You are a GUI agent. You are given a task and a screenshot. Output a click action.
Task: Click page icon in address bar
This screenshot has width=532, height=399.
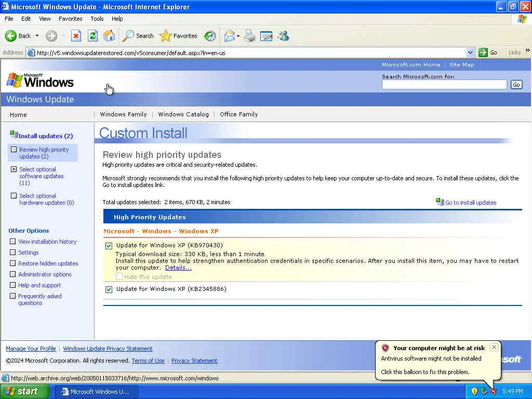[31, 52]
